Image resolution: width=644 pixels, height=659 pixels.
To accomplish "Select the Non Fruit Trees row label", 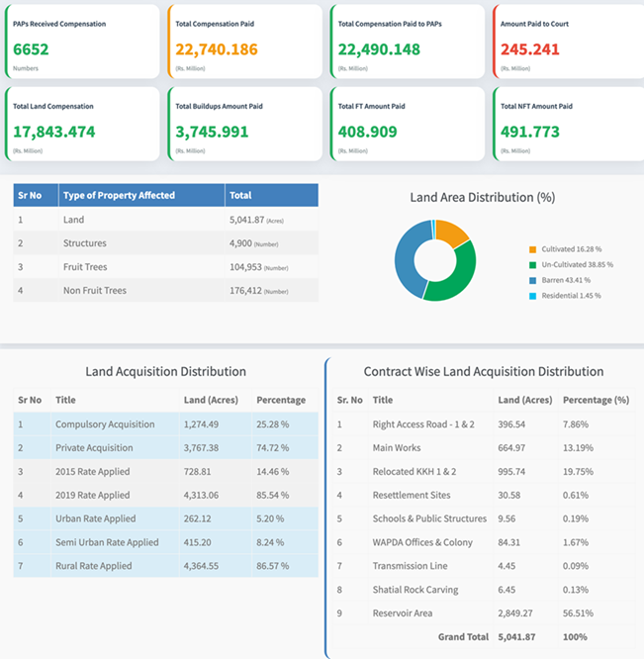I will [x=95, y=290].
